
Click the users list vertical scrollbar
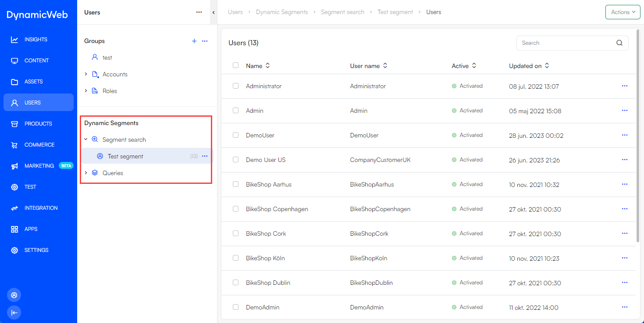(x=638, y=136)
